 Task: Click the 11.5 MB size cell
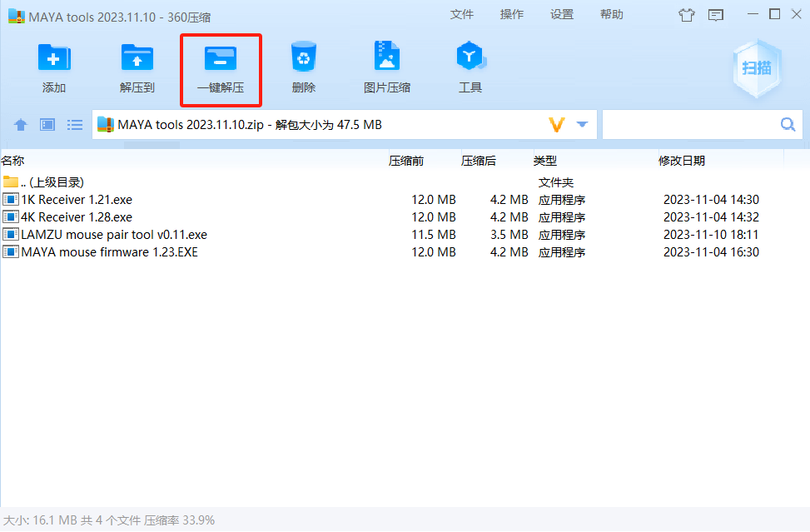(434, 235)
